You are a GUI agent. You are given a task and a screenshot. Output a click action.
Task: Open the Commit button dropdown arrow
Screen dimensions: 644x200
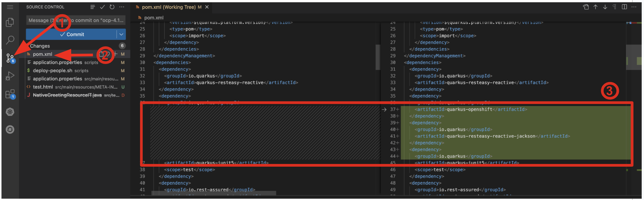click(x=121, y=34)
